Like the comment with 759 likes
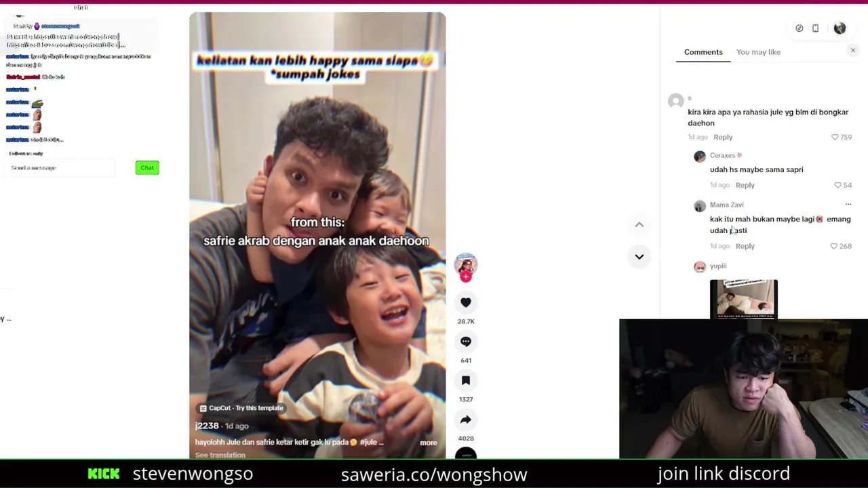868x488 pixels. (x=835, y=137)
